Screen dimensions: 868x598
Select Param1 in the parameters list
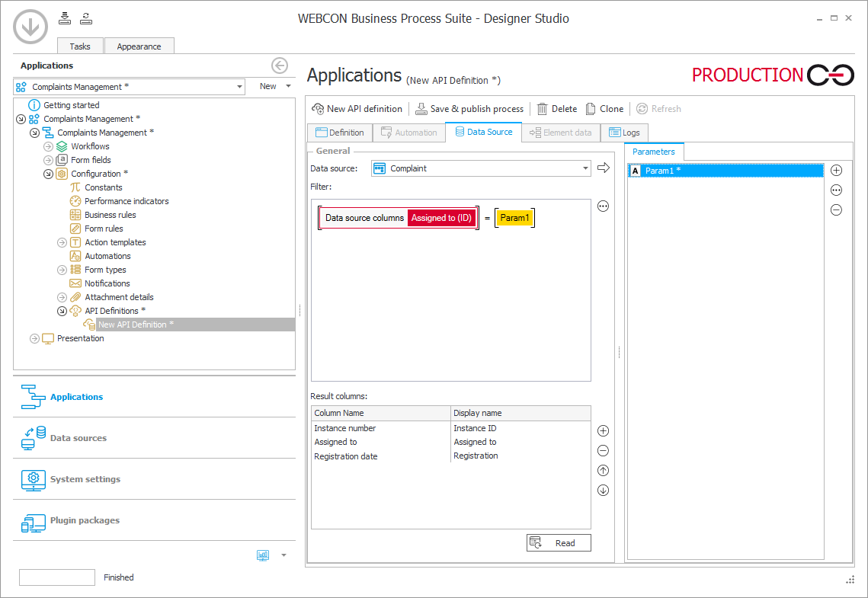pyautogui.click(x=725, y=171)
